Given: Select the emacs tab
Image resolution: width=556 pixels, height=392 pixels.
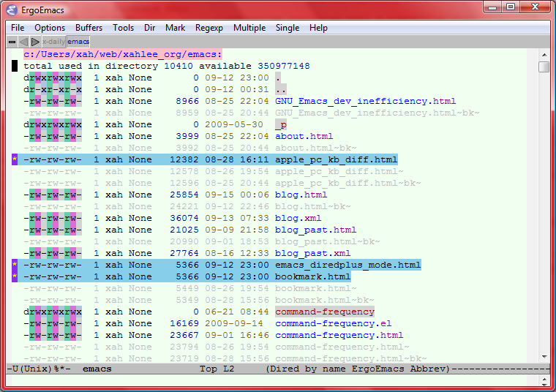Looking at the screenshot, I should [x=78, y=42].
